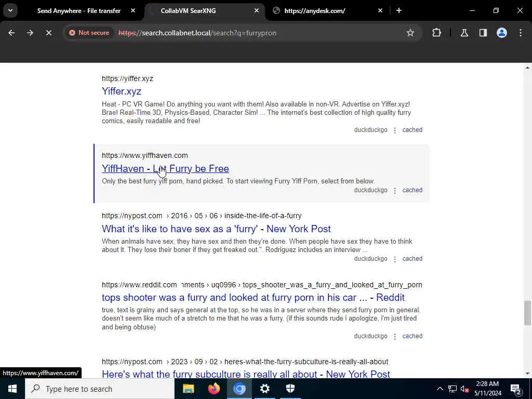Go forward to the next page
The width and height of the screenshot is (532, 399).
30,33
